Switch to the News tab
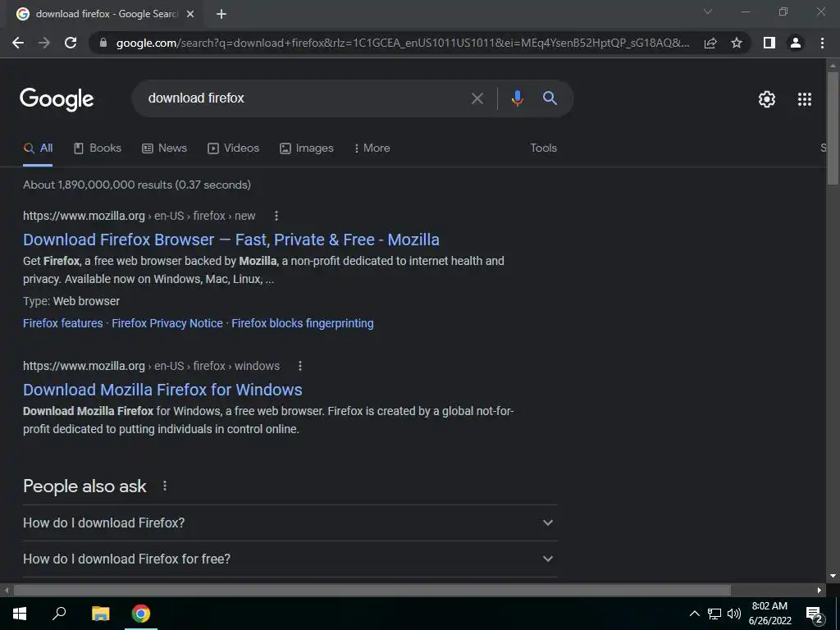The image size is (840, 630). tap(164, 148)
